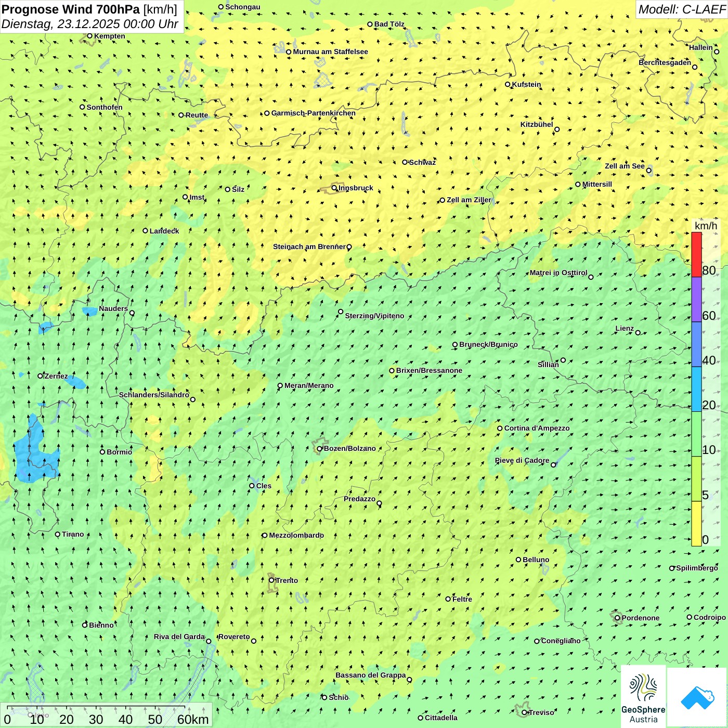Click the 'Belluno' label
The width and height of the screenshot is (728, 728).
(x=536, y=560)
